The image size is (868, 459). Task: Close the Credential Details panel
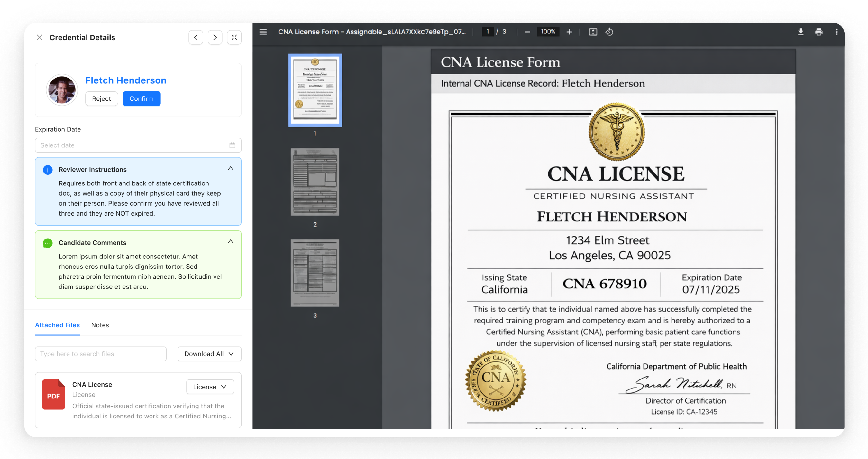(40, 37)
